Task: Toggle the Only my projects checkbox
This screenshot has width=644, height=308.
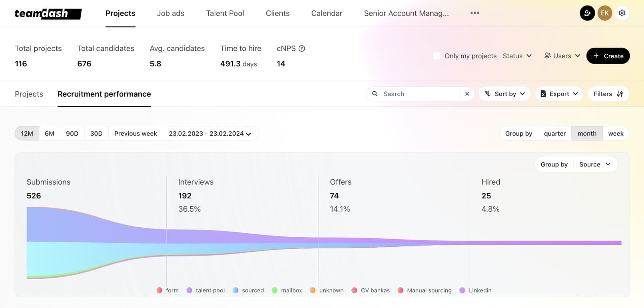Action: 437,56
